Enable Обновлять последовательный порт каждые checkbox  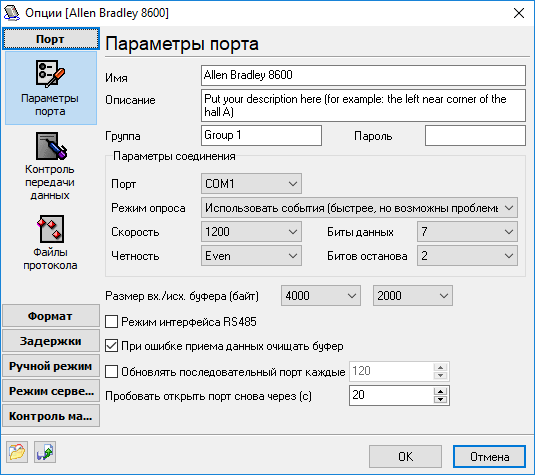pyautogui.click(x=111, y=371)
